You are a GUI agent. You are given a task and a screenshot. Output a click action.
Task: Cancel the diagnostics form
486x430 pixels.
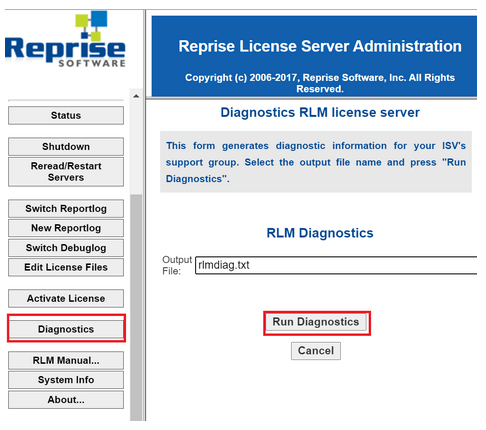tap(316, 351)
